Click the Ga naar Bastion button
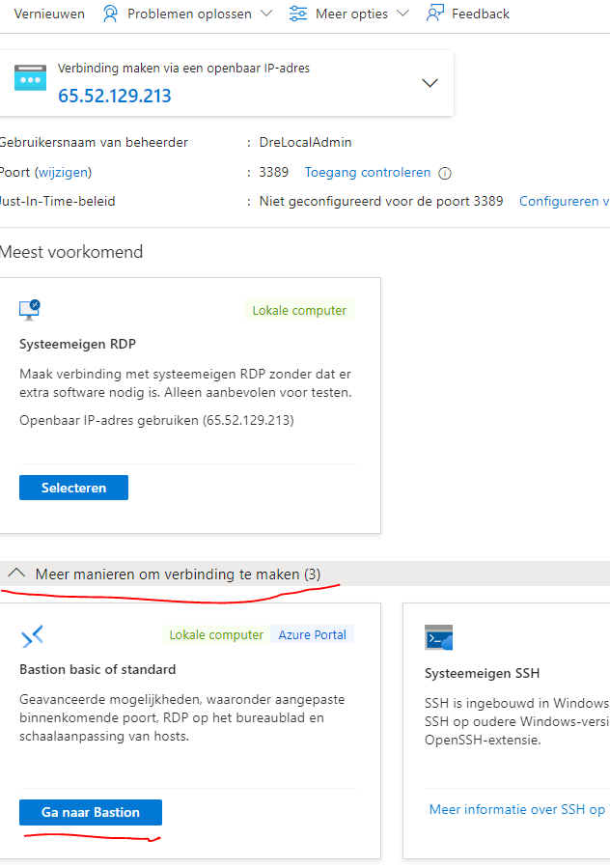 91,812
